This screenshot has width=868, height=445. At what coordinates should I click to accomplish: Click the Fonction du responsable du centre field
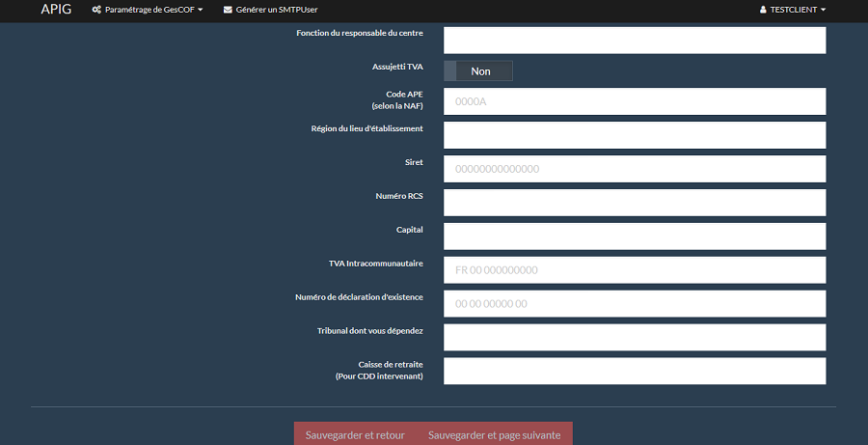pos(634,41)
